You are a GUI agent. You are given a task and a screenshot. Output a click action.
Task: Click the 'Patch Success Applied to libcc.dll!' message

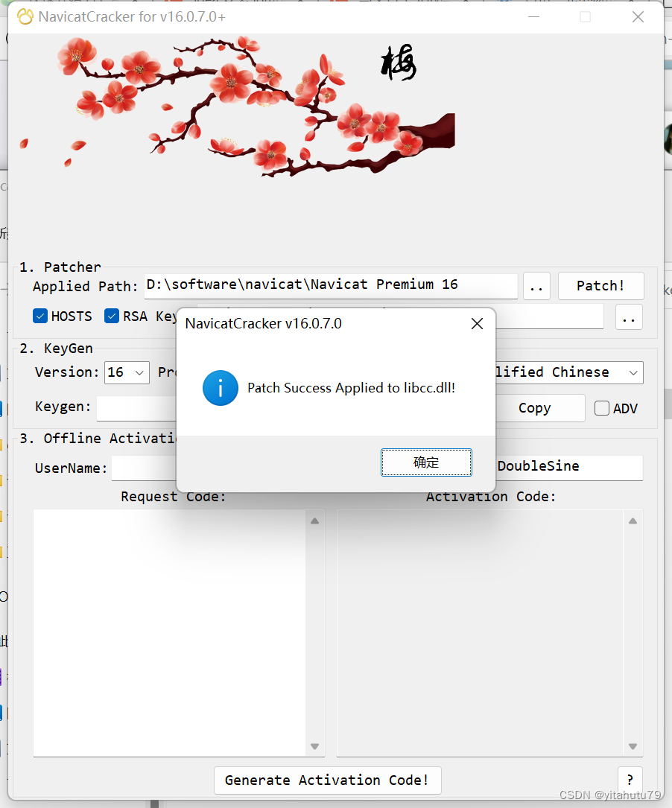(351, 388)
